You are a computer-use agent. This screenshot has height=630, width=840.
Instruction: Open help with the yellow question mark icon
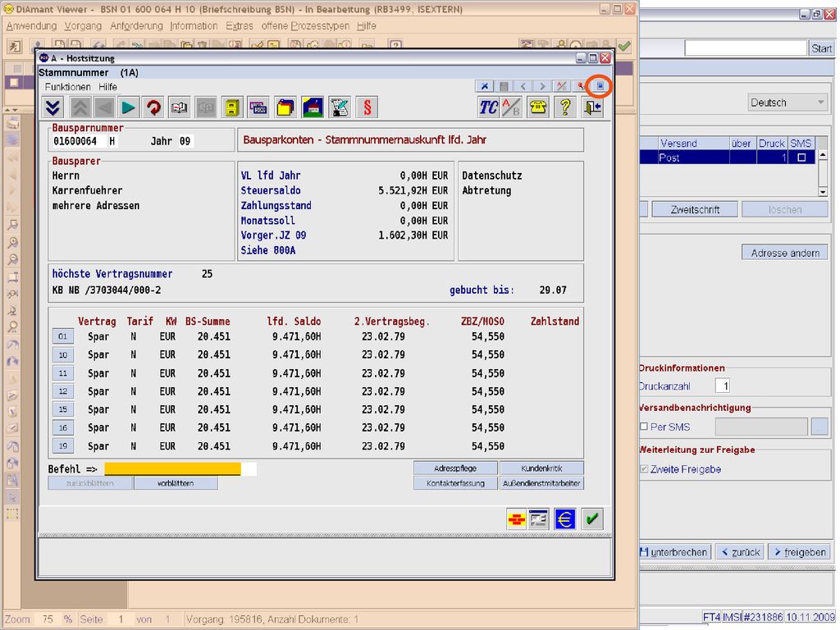pyautogui.click(x=564, y=107)
